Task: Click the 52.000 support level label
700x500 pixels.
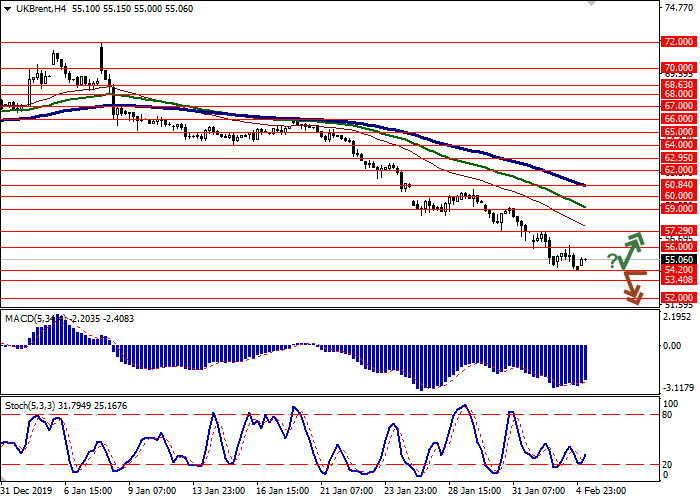Action: [678, 298]
